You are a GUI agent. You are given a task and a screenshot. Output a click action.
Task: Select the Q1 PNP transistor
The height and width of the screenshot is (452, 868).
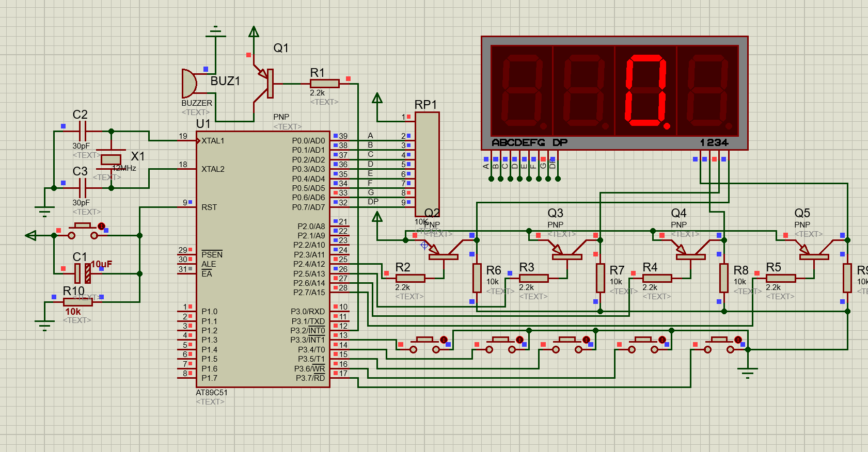[263, 84]
